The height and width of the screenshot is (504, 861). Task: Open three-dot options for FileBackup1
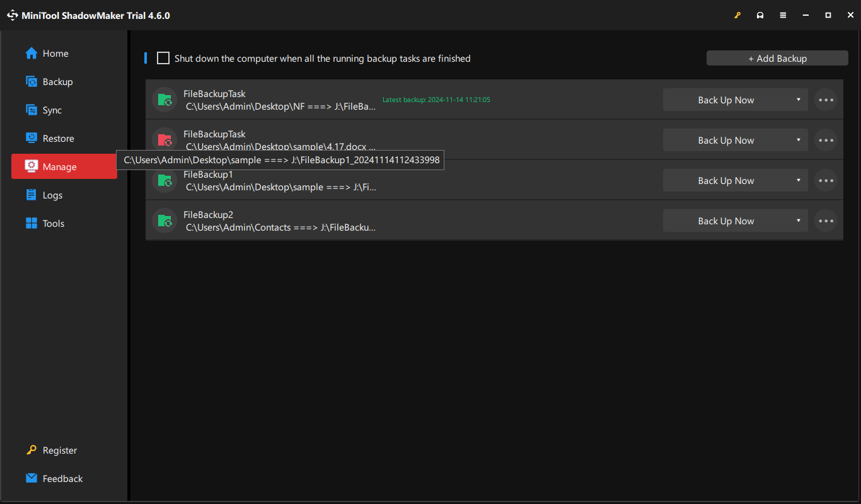tap(825, 181)
